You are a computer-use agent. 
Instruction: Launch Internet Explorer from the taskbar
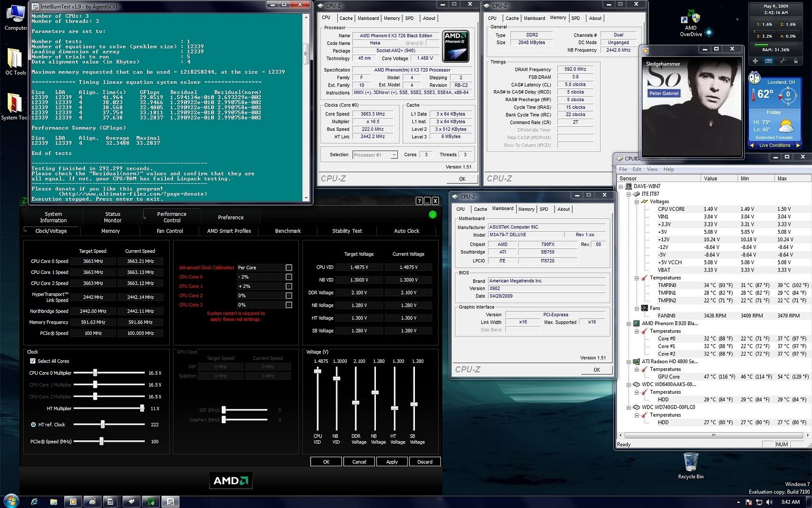coord(34,502)
